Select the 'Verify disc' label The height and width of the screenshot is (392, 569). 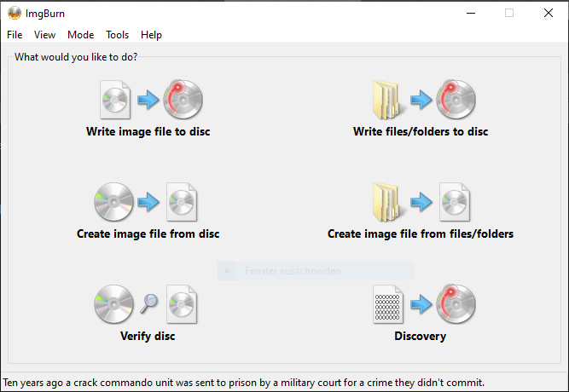(148, 336)
